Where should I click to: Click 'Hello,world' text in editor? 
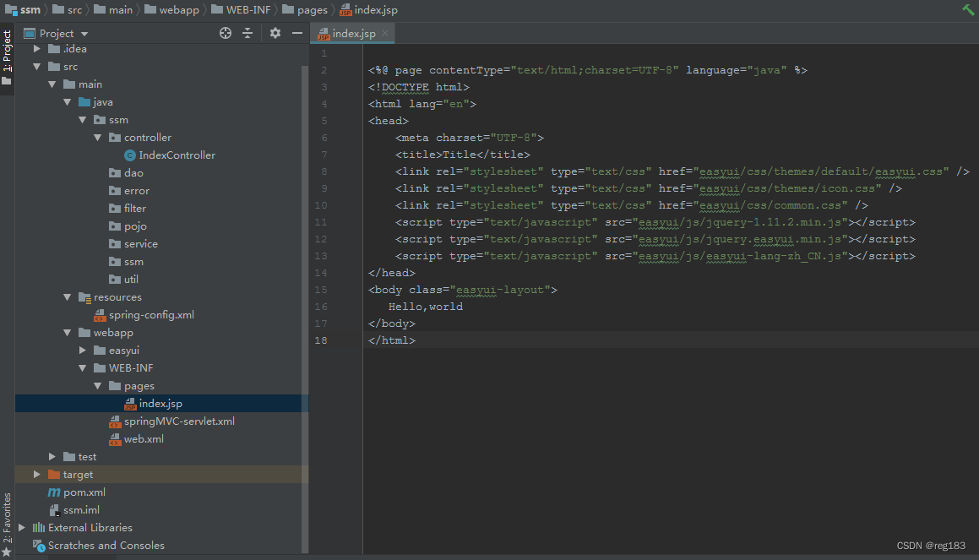click(426, 307)
